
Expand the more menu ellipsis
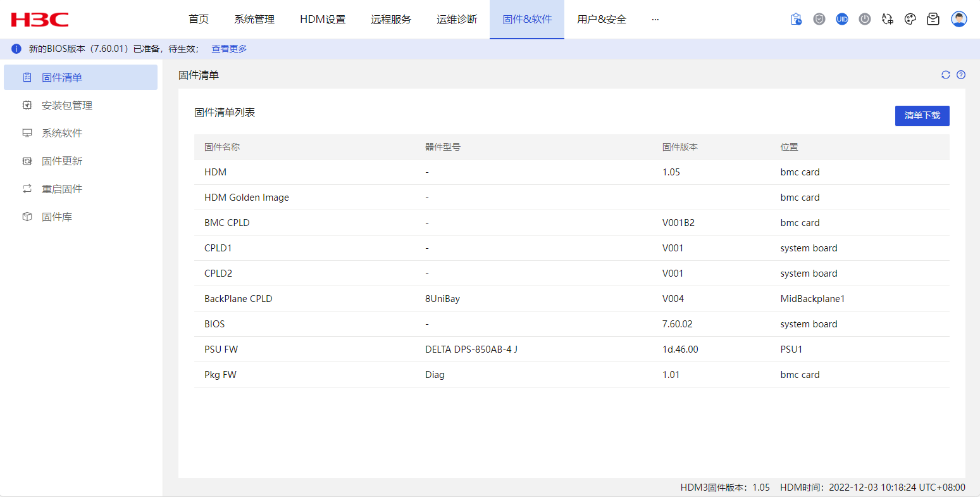(655, 19)
